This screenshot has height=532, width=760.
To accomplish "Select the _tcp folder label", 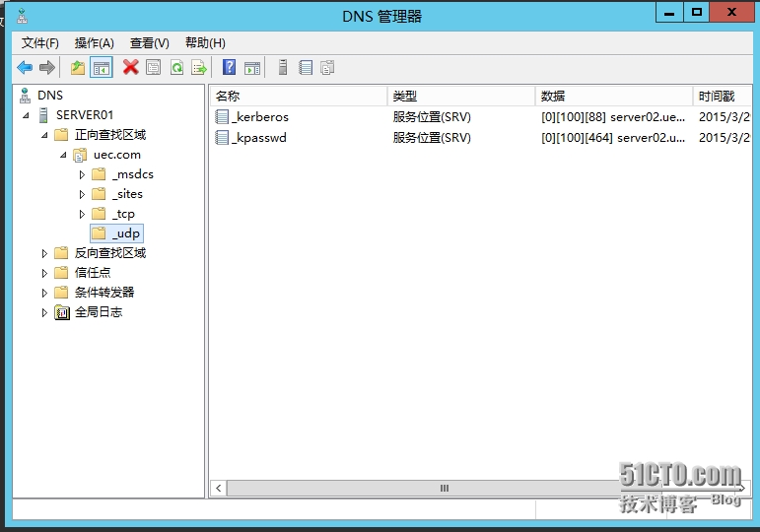I will click(123, 214).
